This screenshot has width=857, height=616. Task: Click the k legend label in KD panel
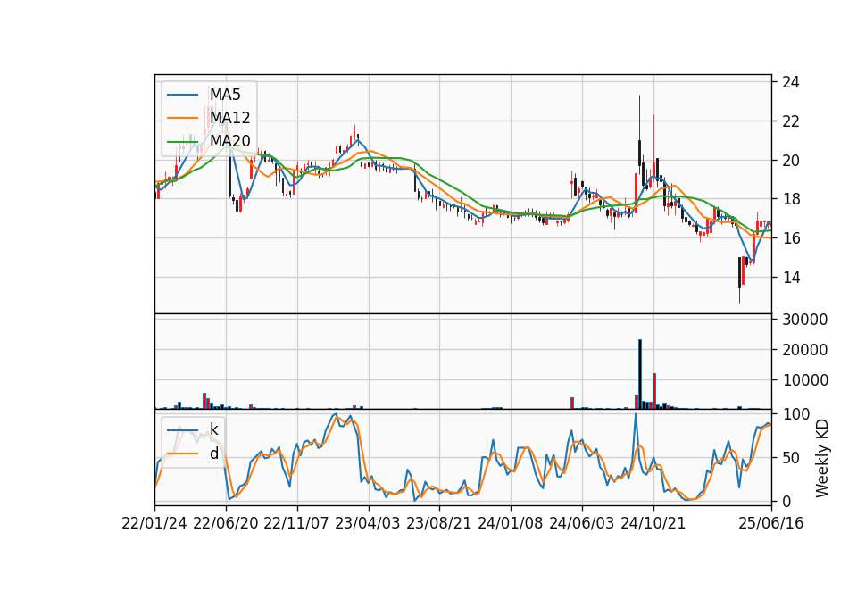[x=213, y=429]
